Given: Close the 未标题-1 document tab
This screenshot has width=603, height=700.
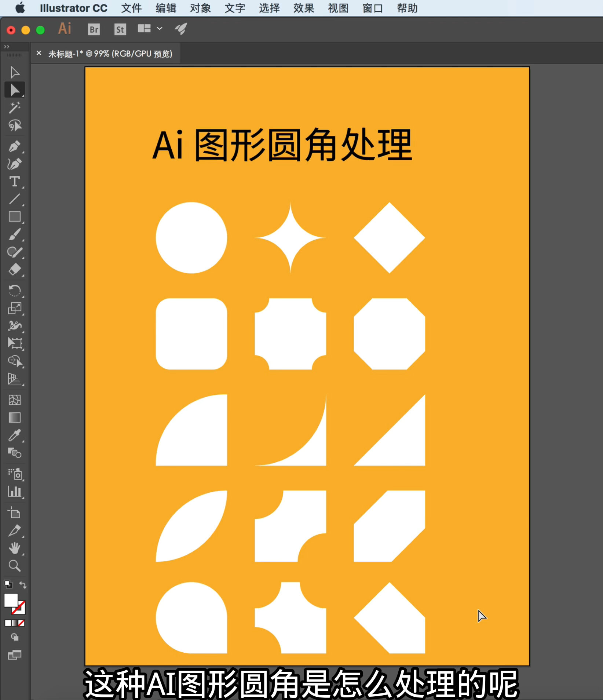Looking at the screenshot, I should click(39, 53).
